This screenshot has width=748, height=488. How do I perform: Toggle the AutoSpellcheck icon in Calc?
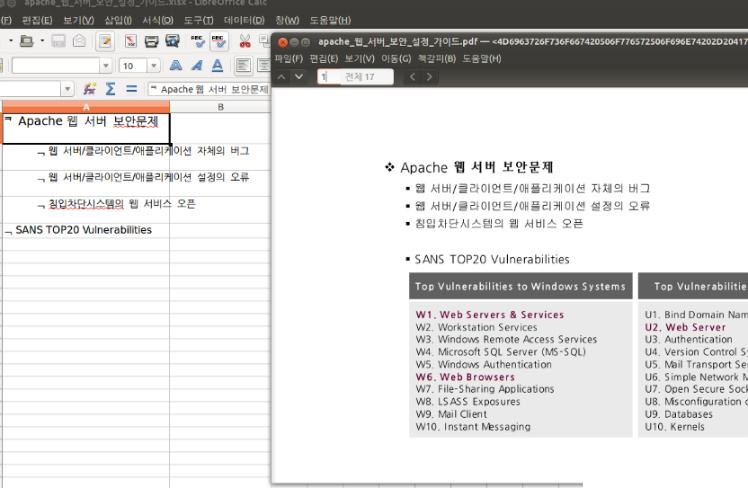[218, 42]
